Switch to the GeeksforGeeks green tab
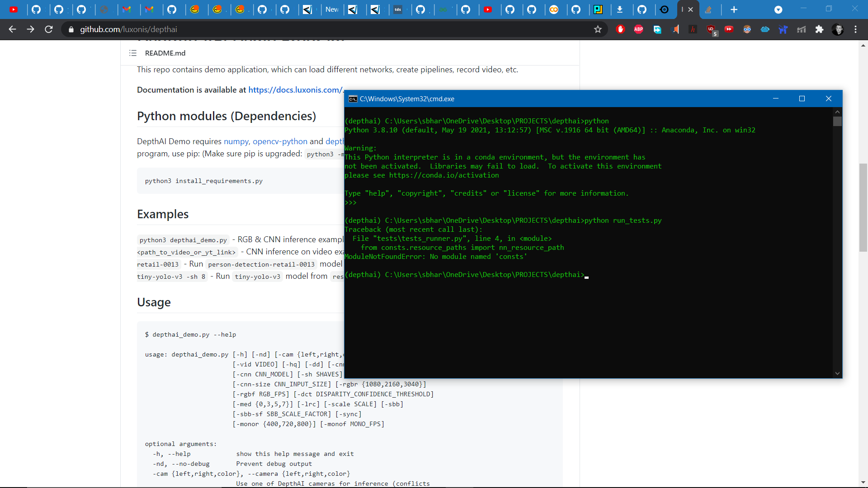The height and width of the screenshot is (488, 868). (443, 9)
